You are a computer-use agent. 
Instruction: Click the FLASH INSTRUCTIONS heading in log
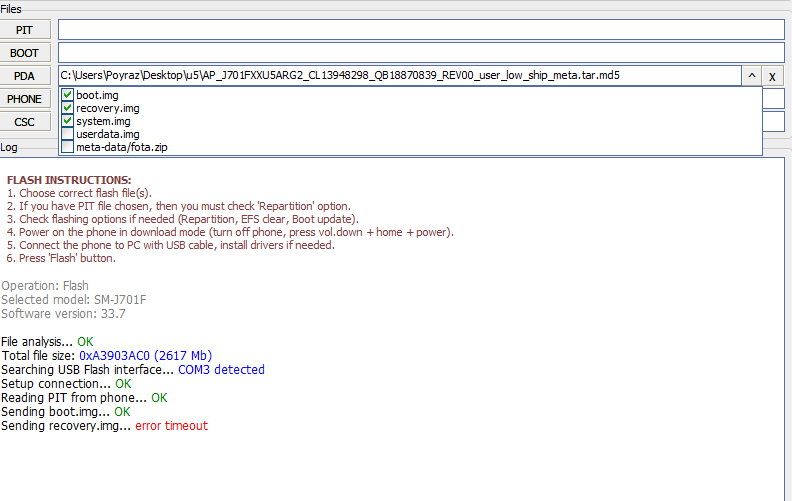[69, 180]
